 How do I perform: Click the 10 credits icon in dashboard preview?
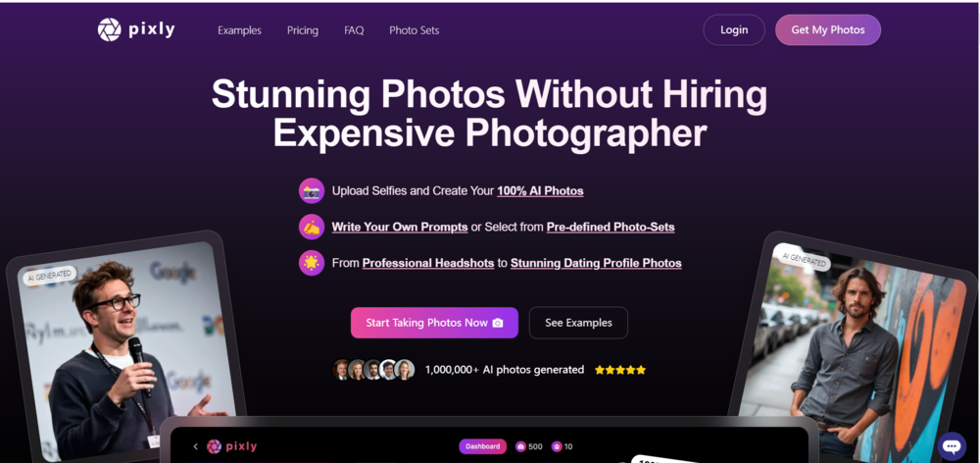click(x=556, y=446)
